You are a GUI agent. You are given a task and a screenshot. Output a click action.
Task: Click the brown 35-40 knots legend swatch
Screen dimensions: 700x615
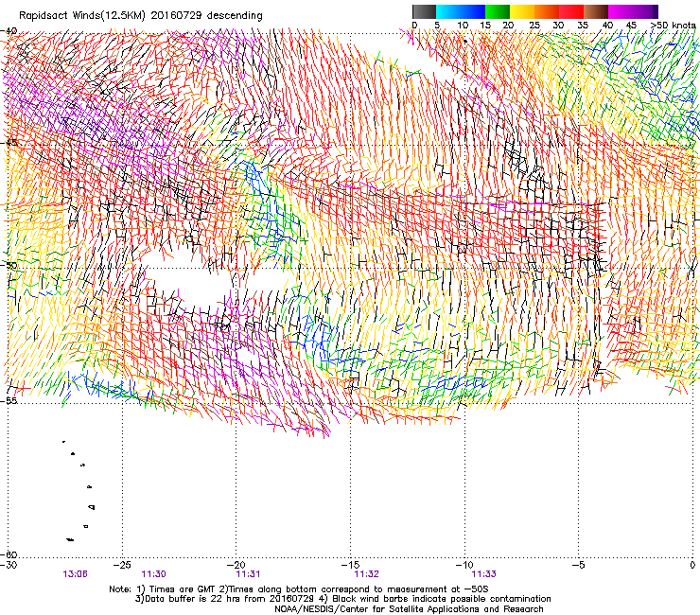coord(596,11)
